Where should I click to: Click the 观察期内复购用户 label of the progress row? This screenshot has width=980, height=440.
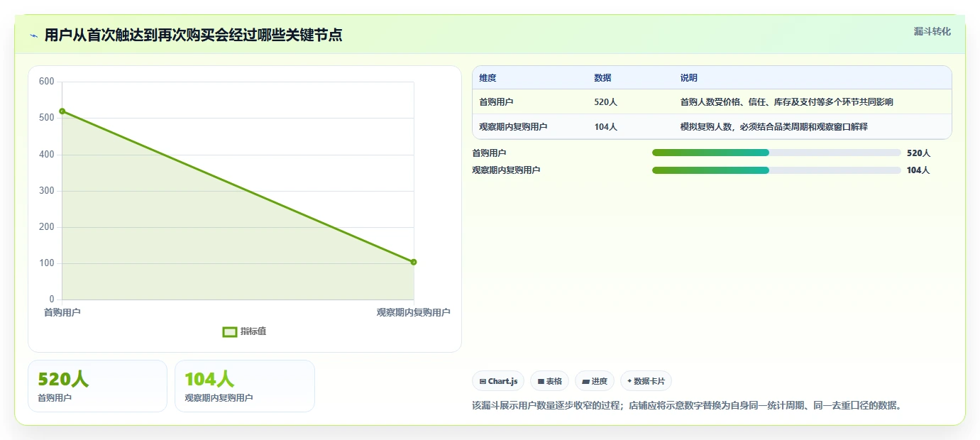pyautogui.click(x=506, y=170)
